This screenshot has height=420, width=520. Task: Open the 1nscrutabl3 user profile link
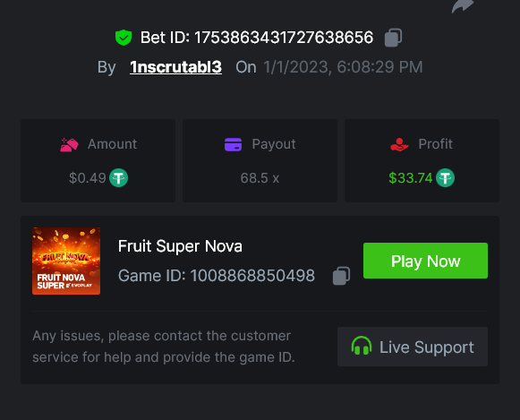tap(175, 67)
